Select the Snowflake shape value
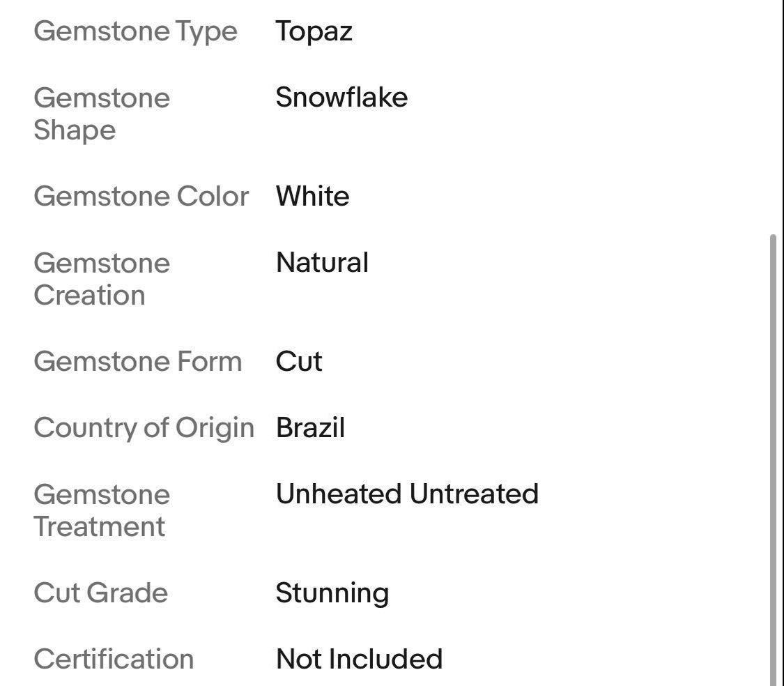784x686 pixels. point(341,97)
